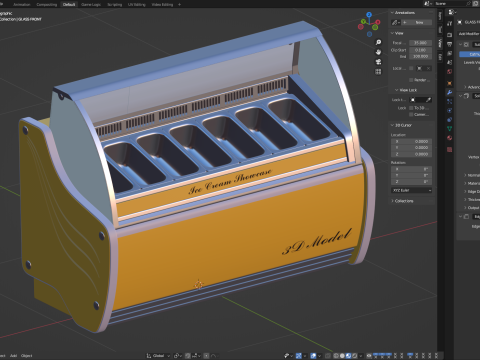Image resolution: width=480 pixels, height=360 pixels.
Task: Click the blue Z axis on navigation gizmo
Action: click(369, 15)
